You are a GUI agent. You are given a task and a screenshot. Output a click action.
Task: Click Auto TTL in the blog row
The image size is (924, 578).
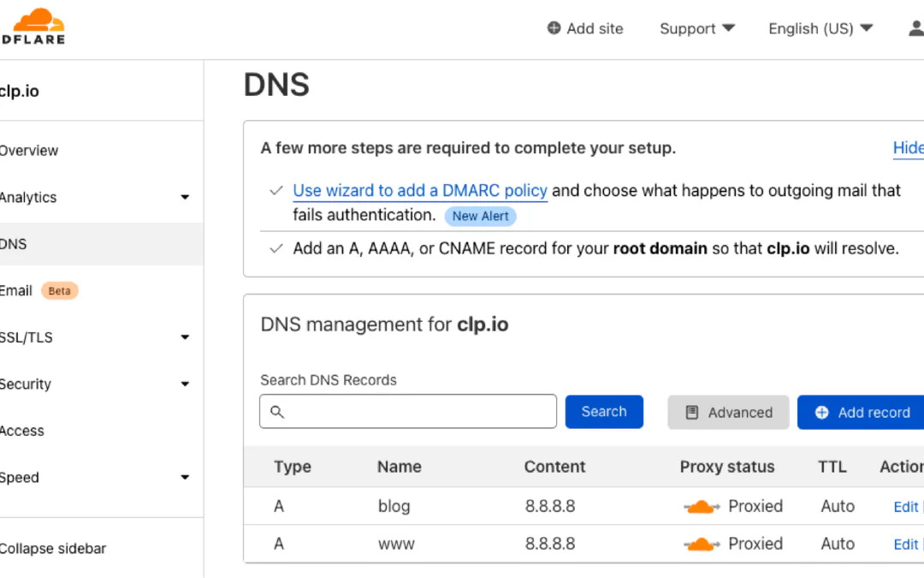pyautogui.click(x=838, y=507)
